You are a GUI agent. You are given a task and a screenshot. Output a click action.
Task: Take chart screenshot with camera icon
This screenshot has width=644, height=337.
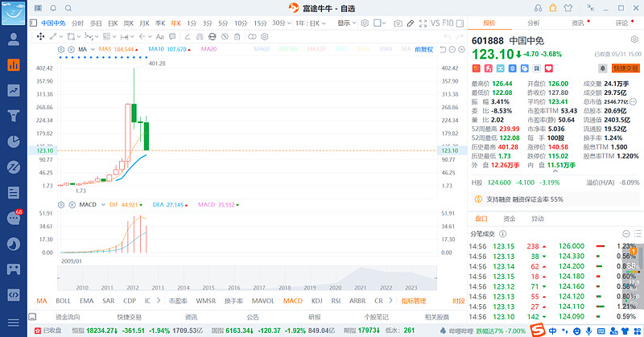pos(398,23)
